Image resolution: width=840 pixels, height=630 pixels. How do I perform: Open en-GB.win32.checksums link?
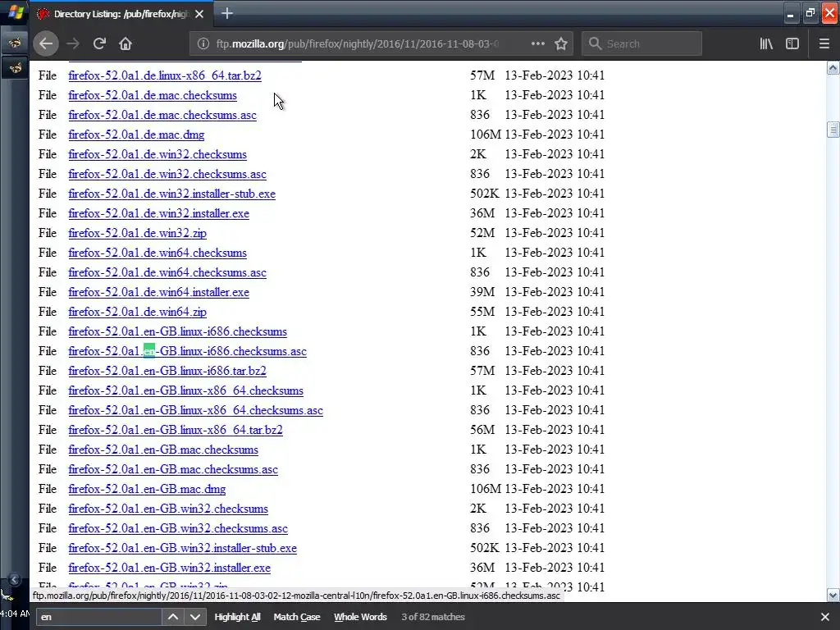pos(168,509)
